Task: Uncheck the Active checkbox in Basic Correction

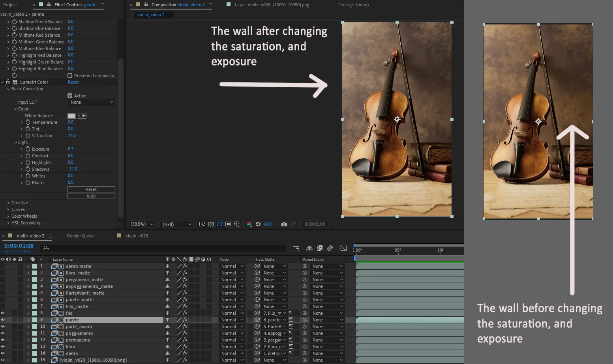Action: click(x=70, y=95)
